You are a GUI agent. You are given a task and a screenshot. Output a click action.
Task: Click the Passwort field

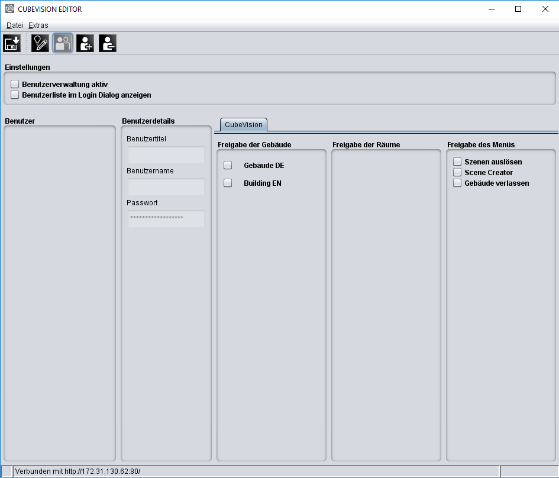[x=166, y=219]
